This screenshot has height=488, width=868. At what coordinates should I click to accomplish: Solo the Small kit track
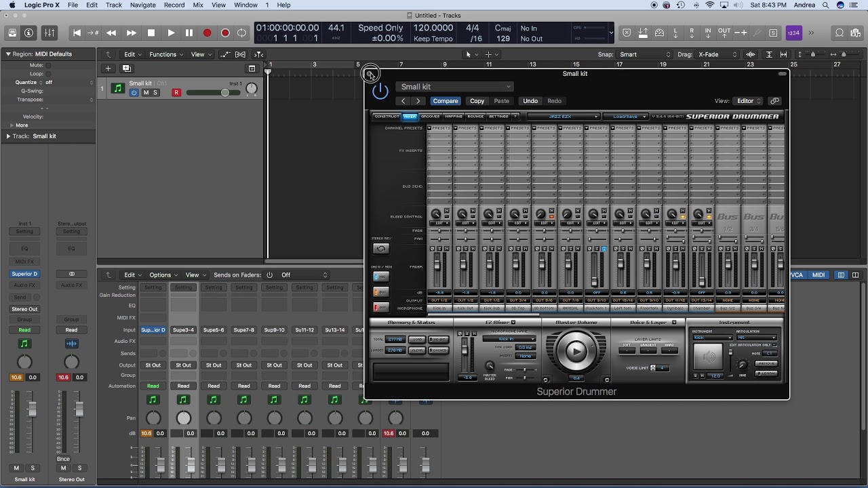tap(155, 92)
